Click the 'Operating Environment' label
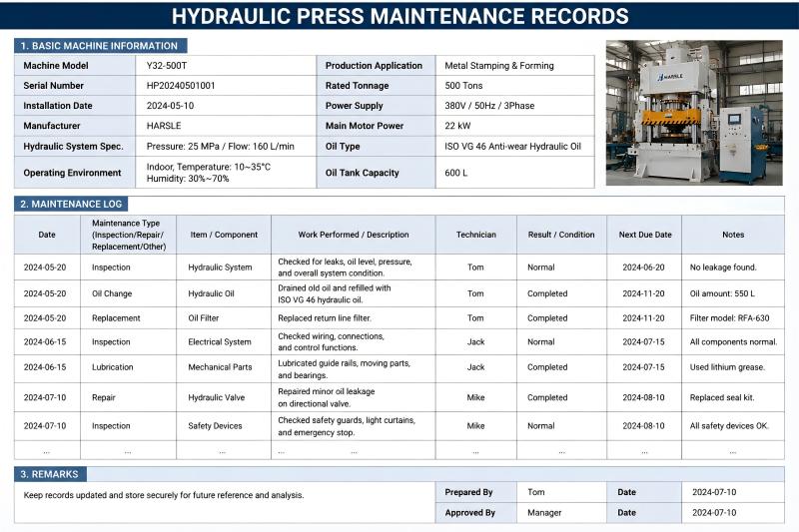 [x=72, y=173]
